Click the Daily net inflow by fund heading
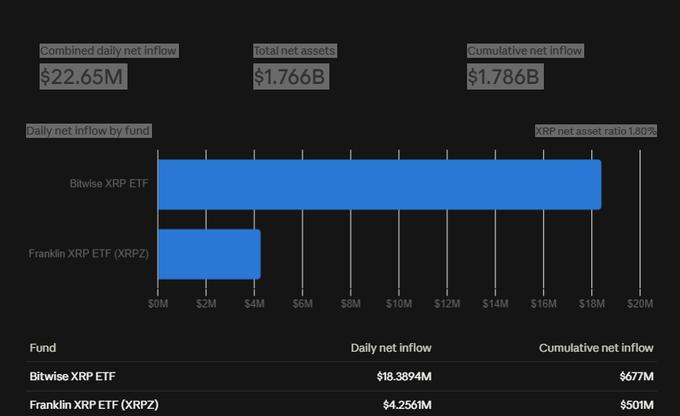The height and width of the screenshot is (416, 680). pos(89,131)
